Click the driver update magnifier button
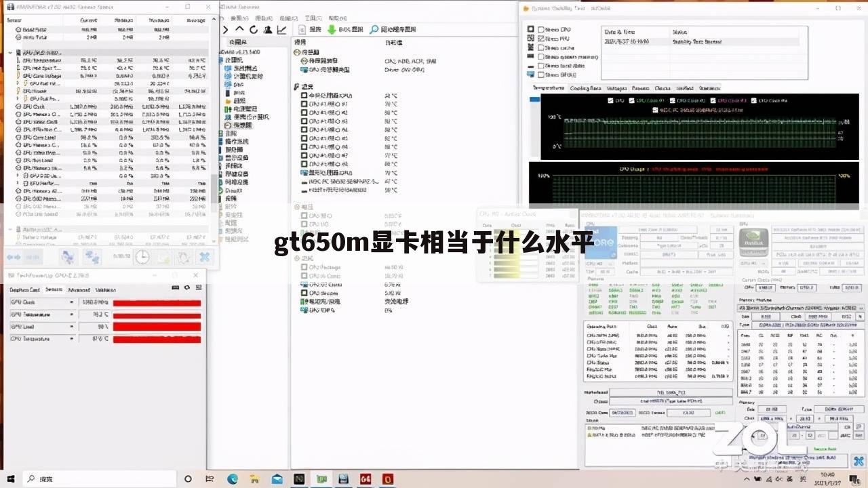 (393, 30)
